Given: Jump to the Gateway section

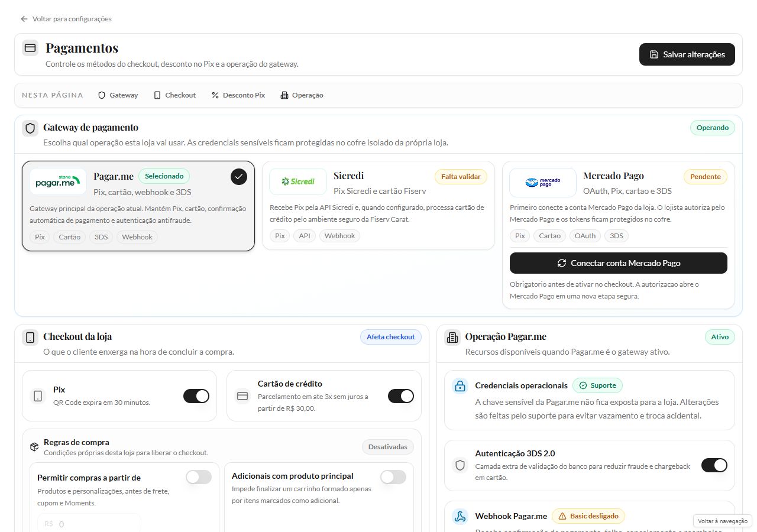Looking at the screenshot, I should coord(118,95).
